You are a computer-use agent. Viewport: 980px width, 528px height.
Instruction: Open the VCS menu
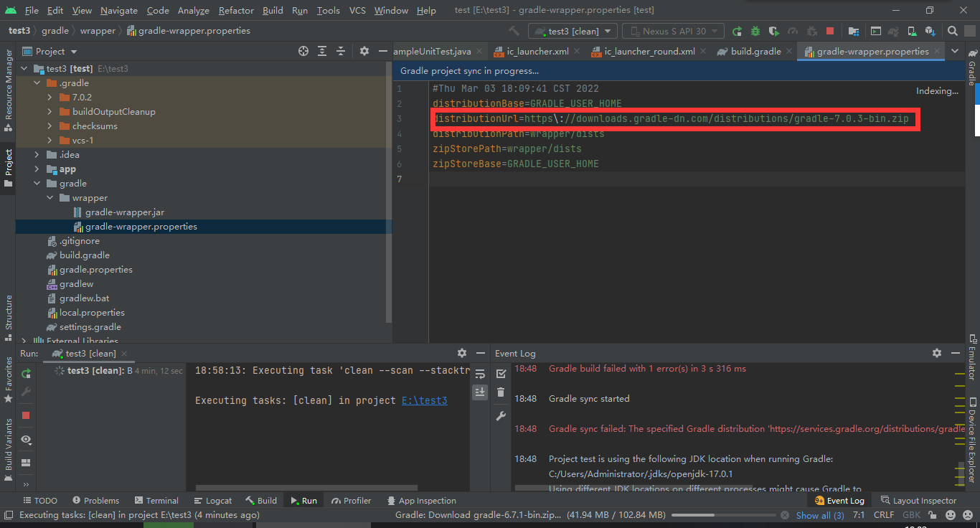[x=357, y=10]
